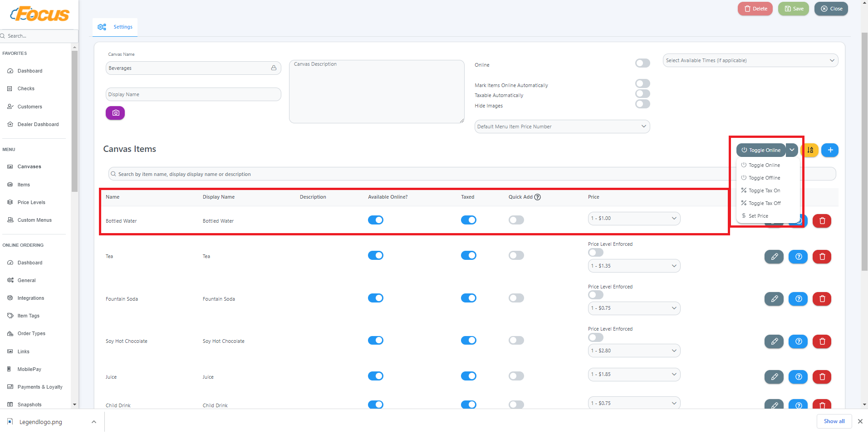Image resolution: width=868 pixels, height=434 pixels.
Task: Click the red delete icon for Fountain Soda
Action: click(x=821, y=299)
